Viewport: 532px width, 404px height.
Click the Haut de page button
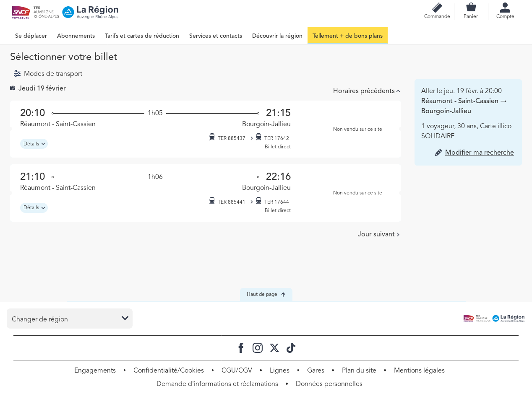click(x=266, y=295)
